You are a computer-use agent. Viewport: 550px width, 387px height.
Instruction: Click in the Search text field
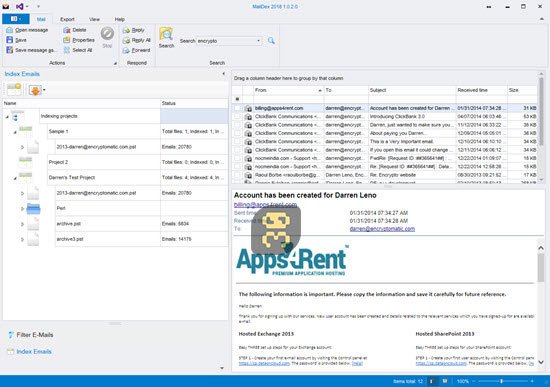[x=226, y=41]
